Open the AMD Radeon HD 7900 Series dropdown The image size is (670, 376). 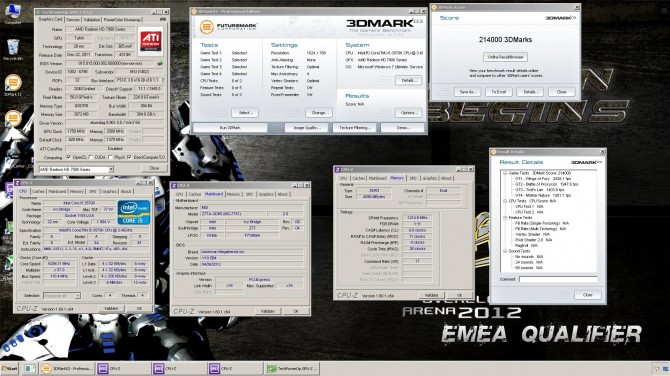coord(76,170)
